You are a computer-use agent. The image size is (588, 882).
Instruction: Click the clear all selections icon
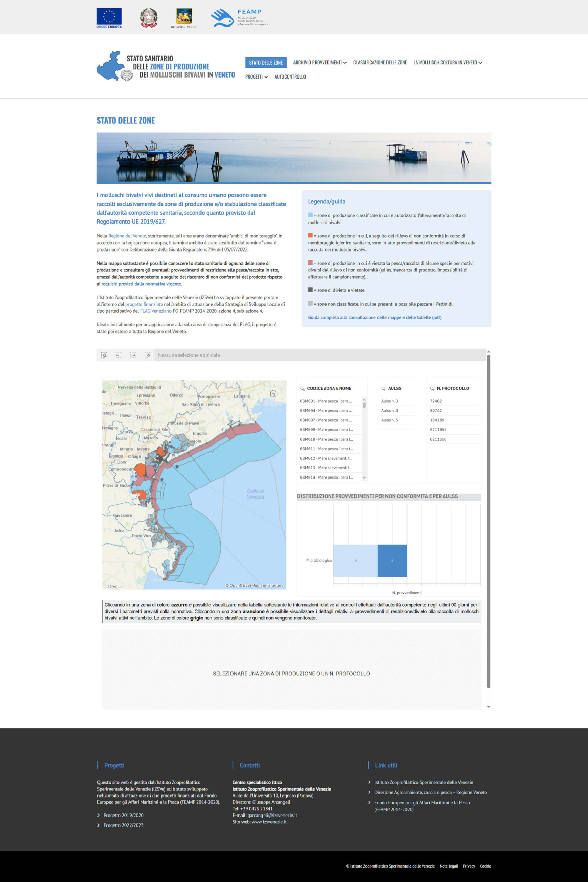pos(147,355)
